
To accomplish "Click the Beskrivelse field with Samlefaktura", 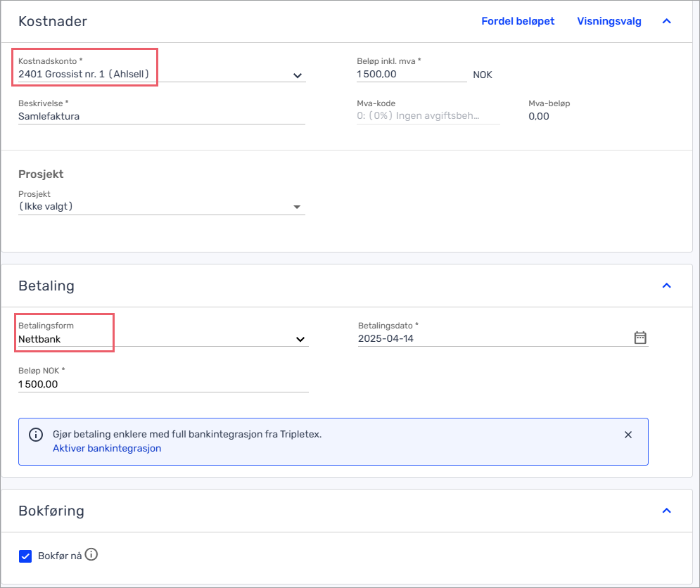I will coord(162,116).
